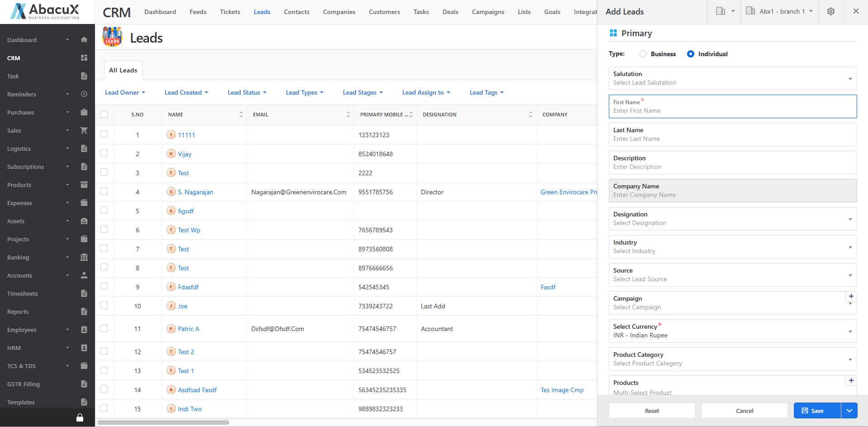Screen dimensions: 868x427
Task: Click the home icon beside Dashboard in sidebar
Action: pyautogui.click(x=84, y=40)
